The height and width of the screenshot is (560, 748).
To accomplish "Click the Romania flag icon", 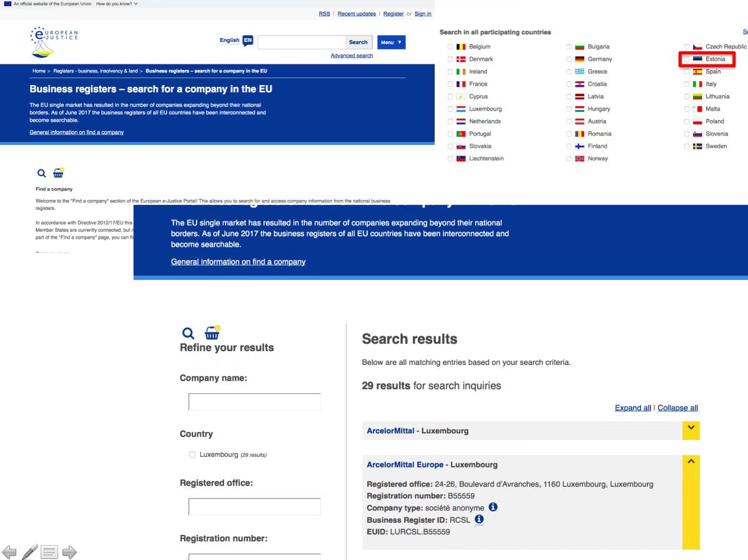I will [x=580, y=134].
